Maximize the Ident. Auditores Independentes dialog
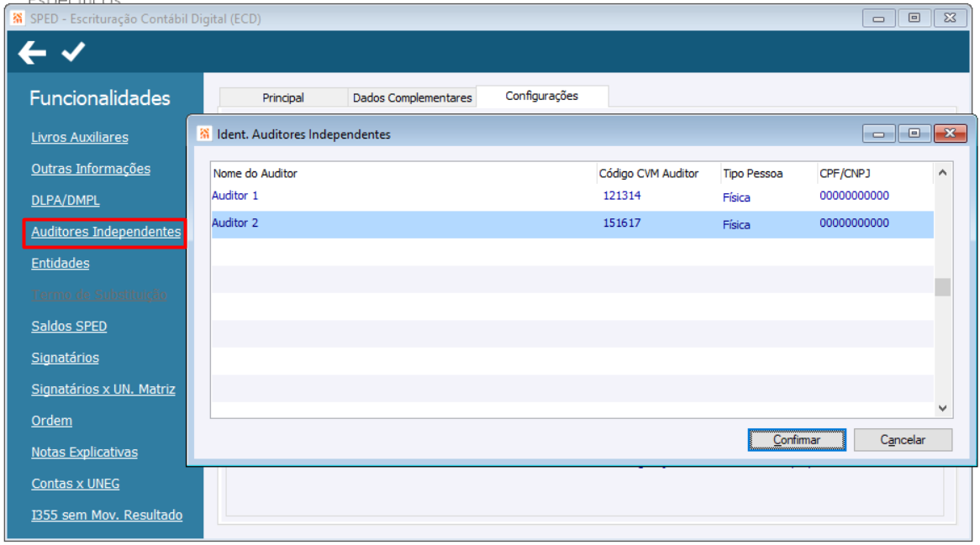This screenshot has width=980, height=545. pos(914,133)
